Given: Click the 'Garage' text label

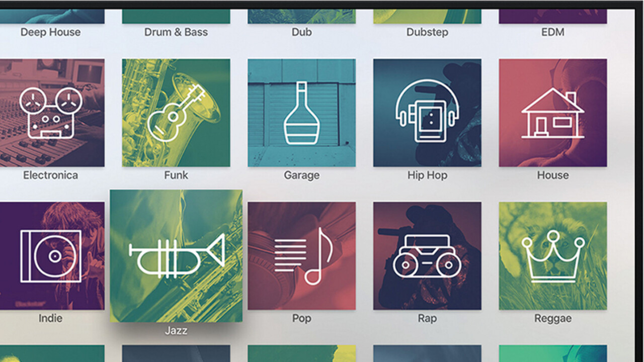Looking at the screenshot, I should coord(301,175).
